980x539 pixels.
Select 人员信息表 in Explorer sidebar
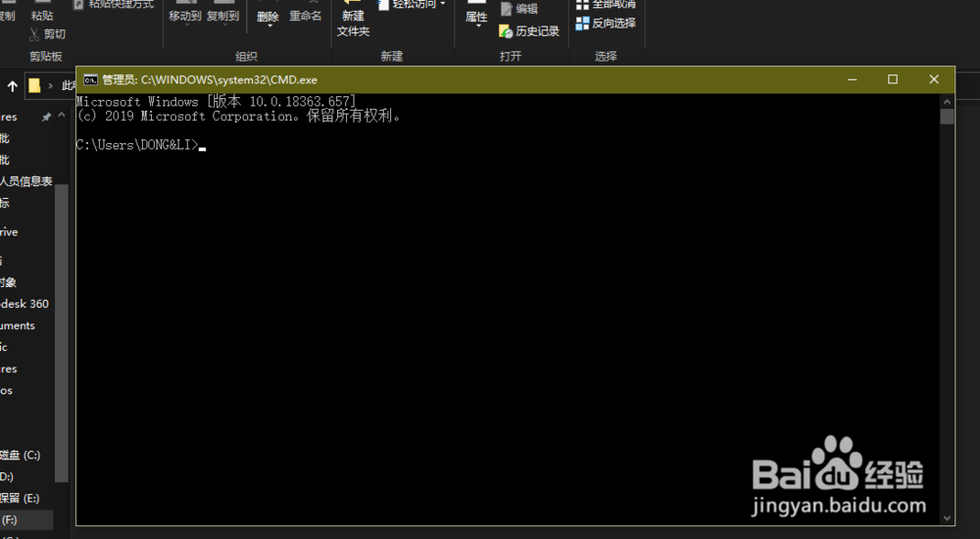(26, 181)
